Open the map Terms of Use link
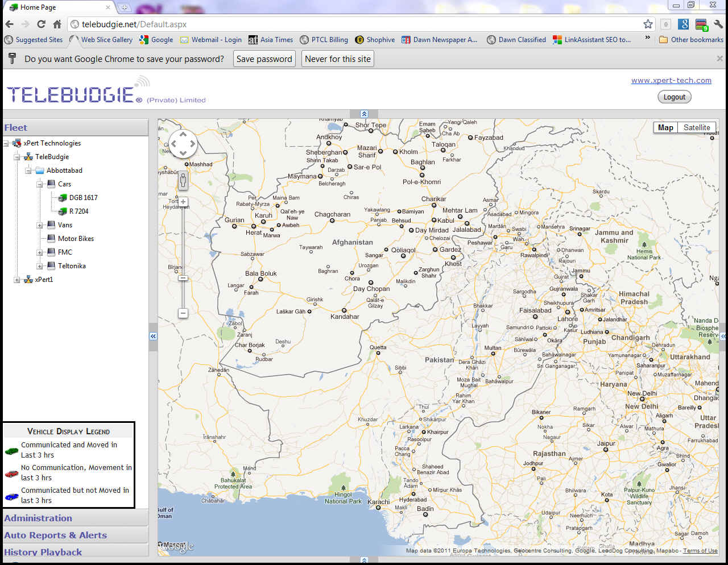 (700, 550)
